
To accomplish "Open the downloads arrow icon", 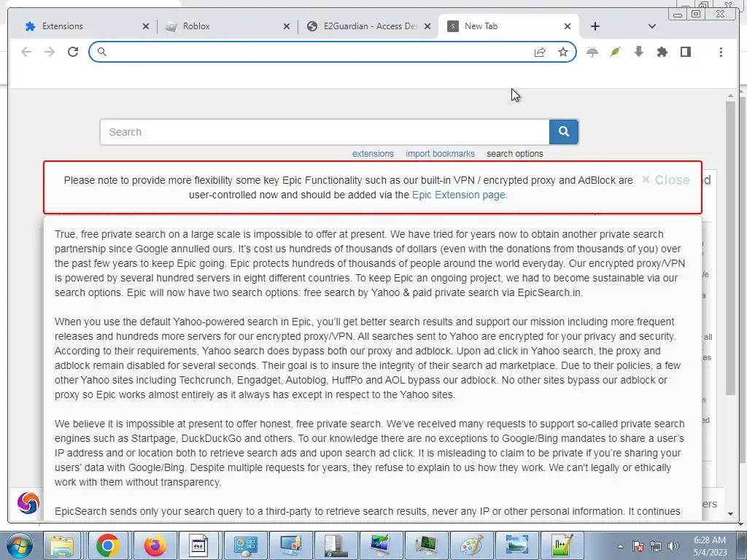I will pyautogui.click(x=639, y=52).
